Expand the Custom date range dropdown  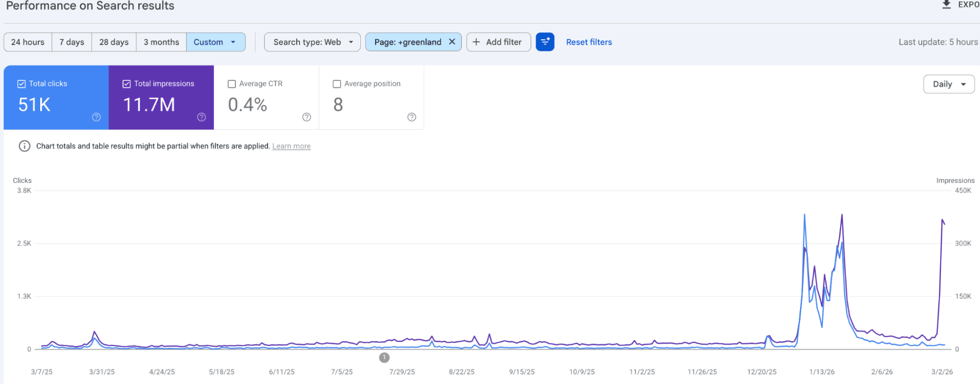pyautogui.click(x=216, y=42)
